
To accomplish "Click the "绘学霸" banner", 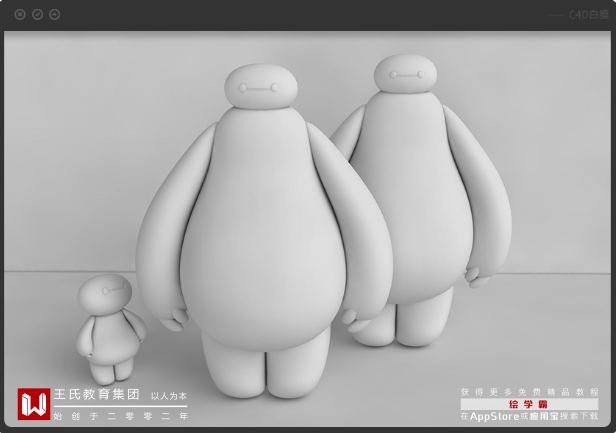I will (529, 404).
